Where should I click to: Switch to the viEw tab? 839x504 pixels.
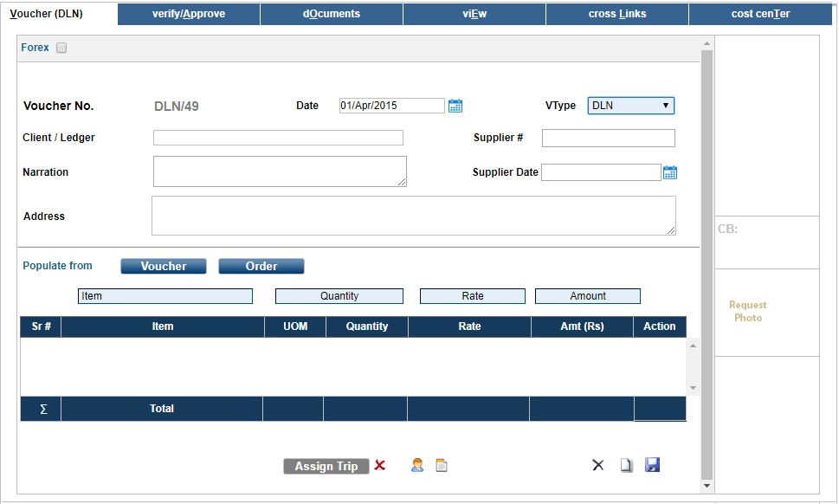coord(474,14)
